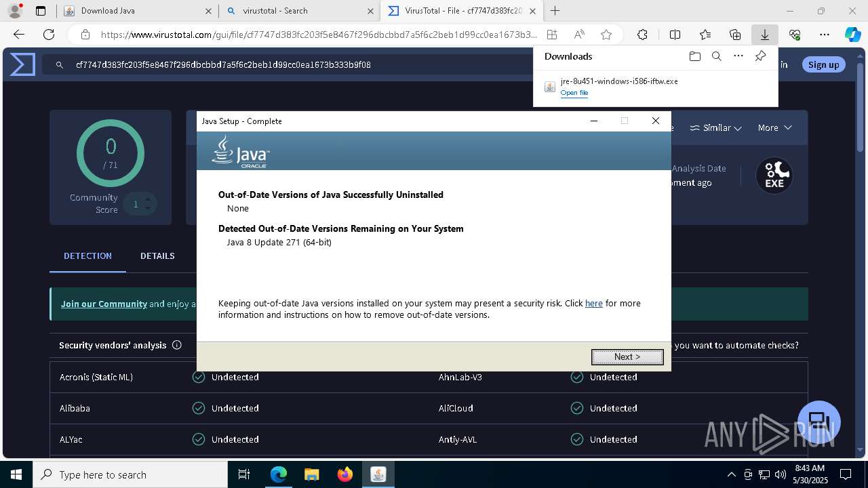Refresh the VirusTotal page
868x488 pixels.
[49, 35]
